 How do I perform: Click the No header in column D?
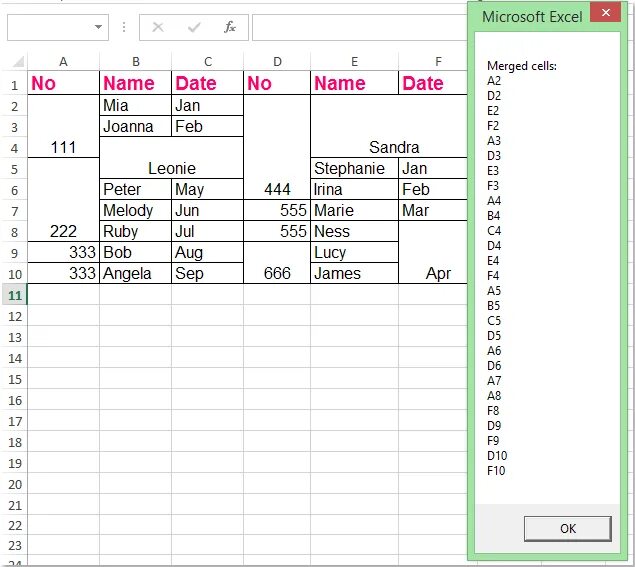[277, 83]
